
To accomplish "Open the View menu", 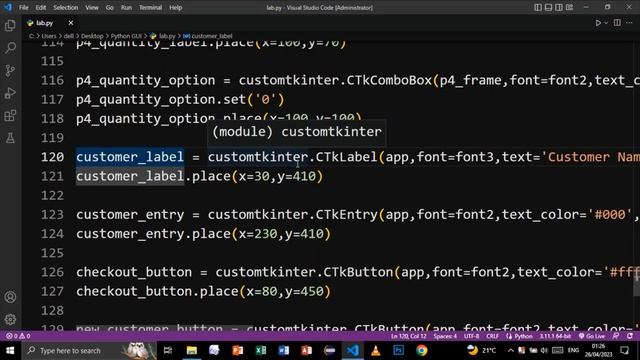I will (x=92, y=7).
